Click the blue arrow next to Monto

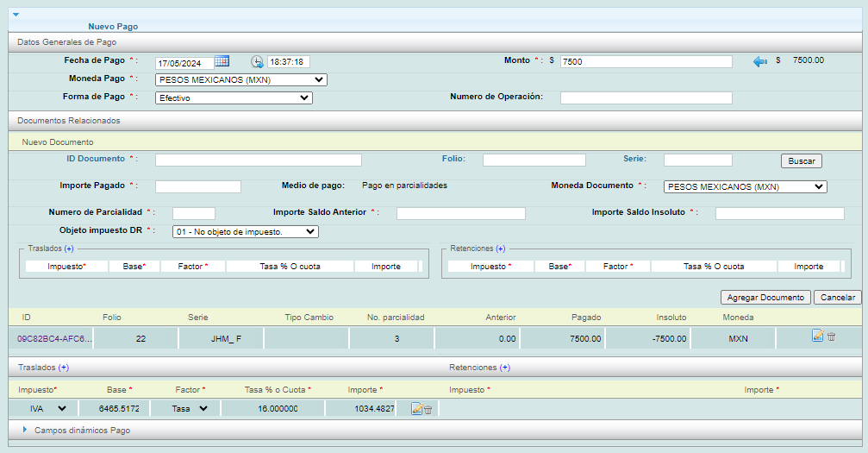tap(759, 61)
